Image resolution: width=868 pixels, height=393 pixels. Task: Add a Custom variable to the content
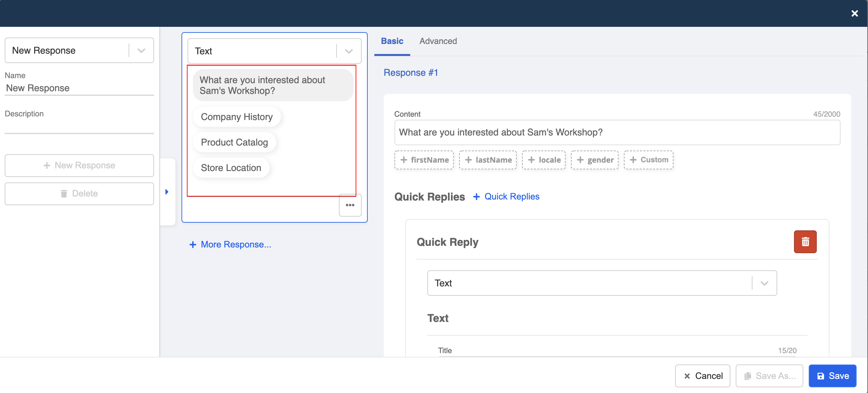click(x=648, y=160)
